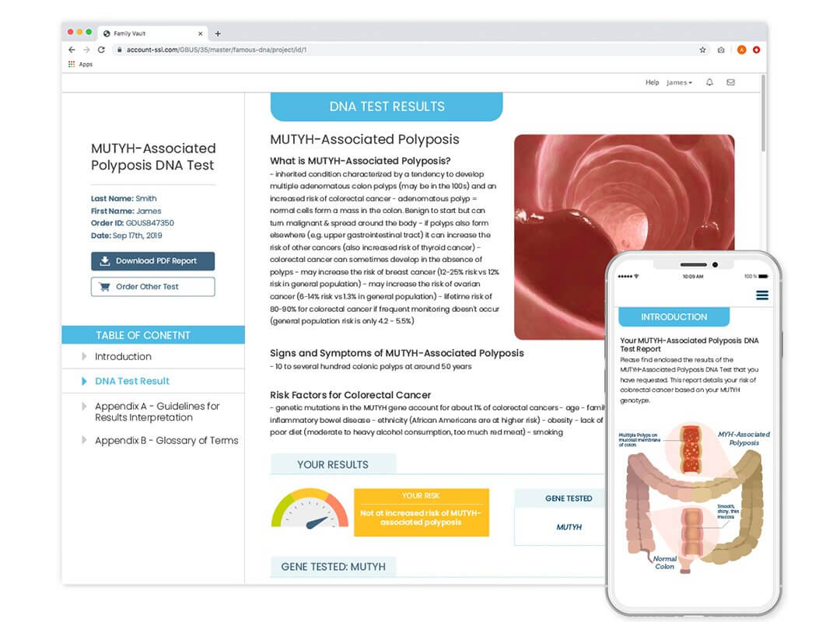Click the camera extension icon
The height and width of the screenshot is (622, 840).
[x=721, y=50]
